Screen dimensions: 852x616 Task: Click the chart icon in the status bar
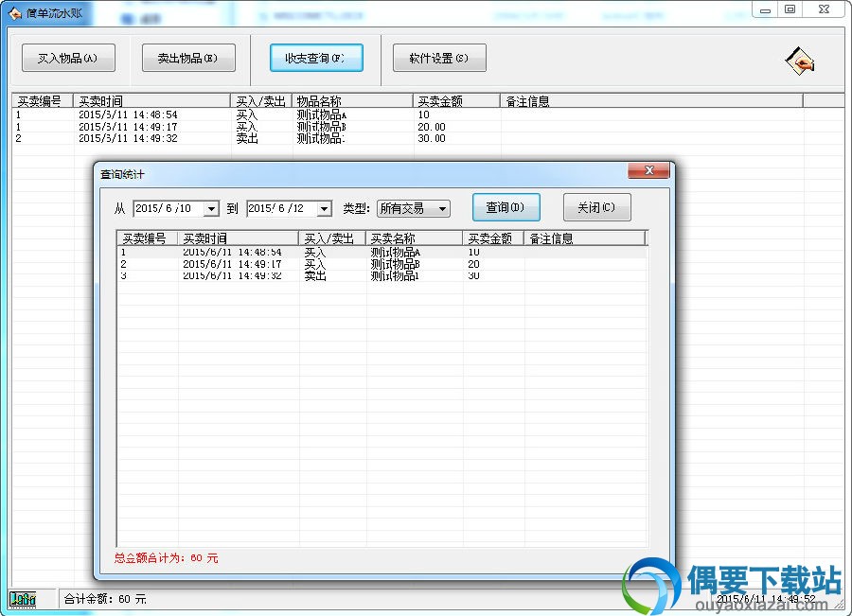23,599
